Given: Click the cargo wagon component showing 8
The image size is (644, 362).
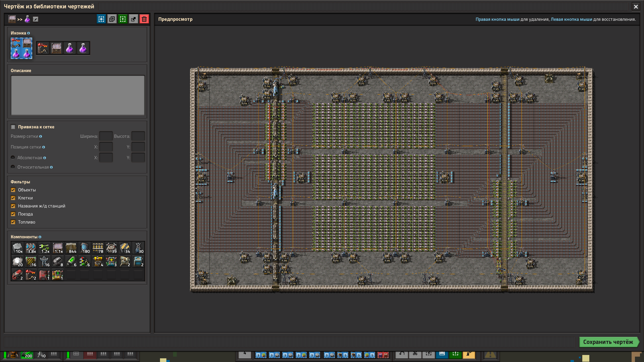Looking at the screenshot, I should 58,261.
